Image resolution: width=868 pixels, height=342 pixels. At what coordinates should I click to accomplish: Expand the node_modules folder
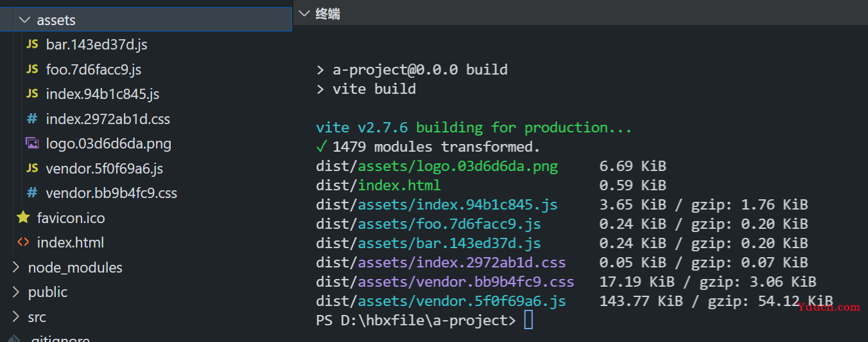(16, 267)
